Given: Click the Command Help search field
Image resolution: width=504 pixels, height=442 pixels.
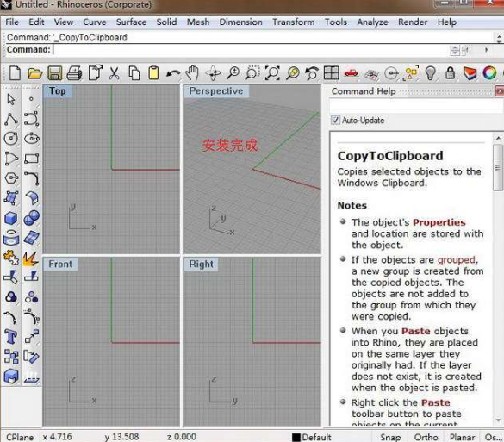Looking at the screenshot, I should 415,106.
